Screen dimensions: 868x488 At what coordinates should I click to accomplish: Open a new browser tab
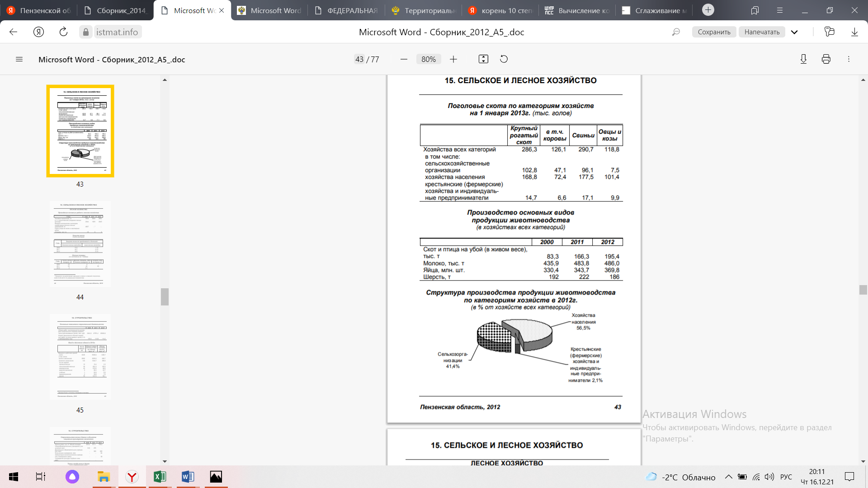(708, 10)
